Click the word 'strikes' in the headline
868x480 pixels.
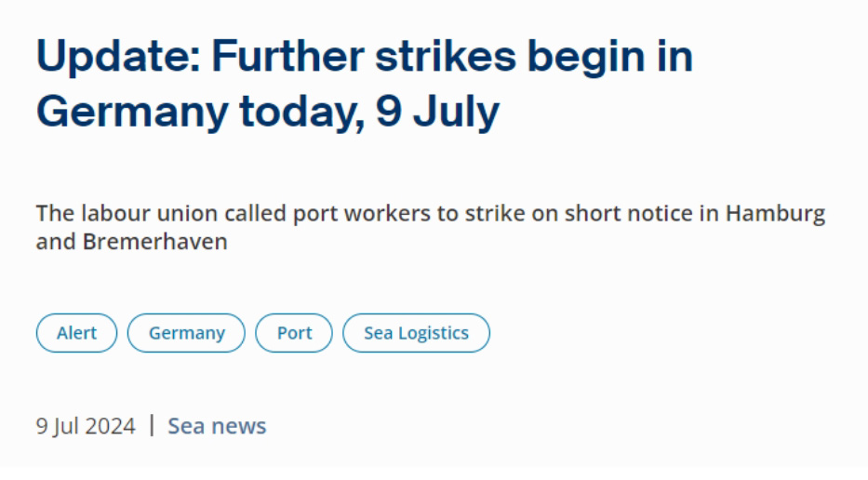coord(446,57)
